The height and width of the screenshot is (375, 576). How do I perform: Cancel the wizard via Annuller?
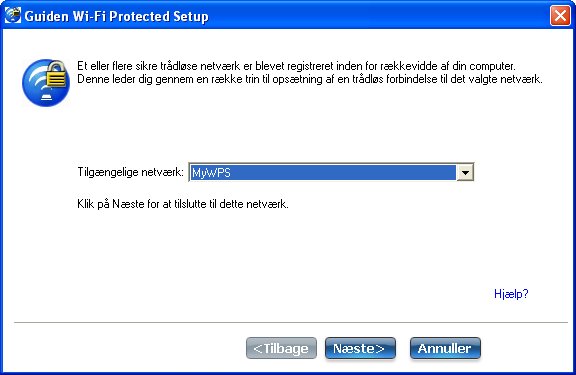click(445, 348)
